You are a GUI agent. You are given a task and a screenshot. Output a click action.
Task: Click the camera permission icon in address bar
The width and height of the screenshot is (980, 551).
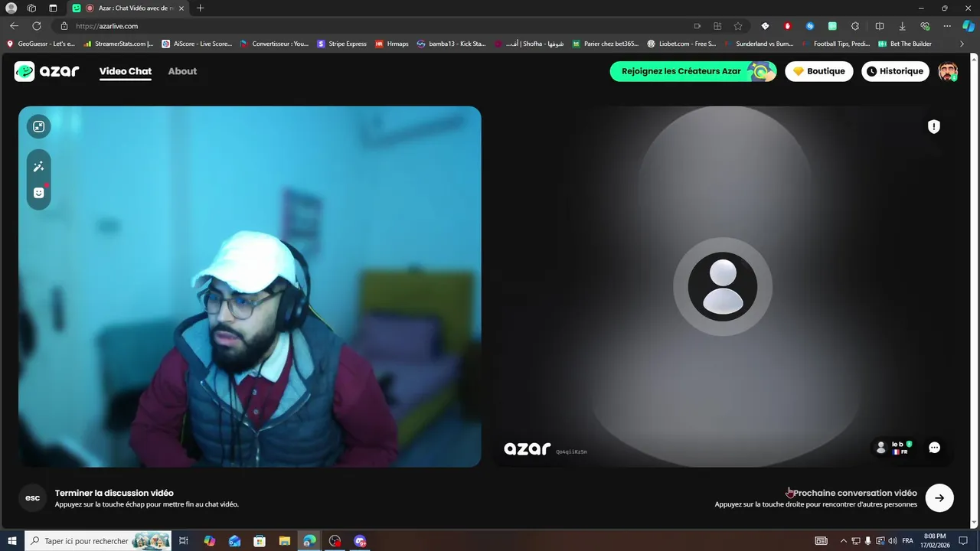click(697, 26)
